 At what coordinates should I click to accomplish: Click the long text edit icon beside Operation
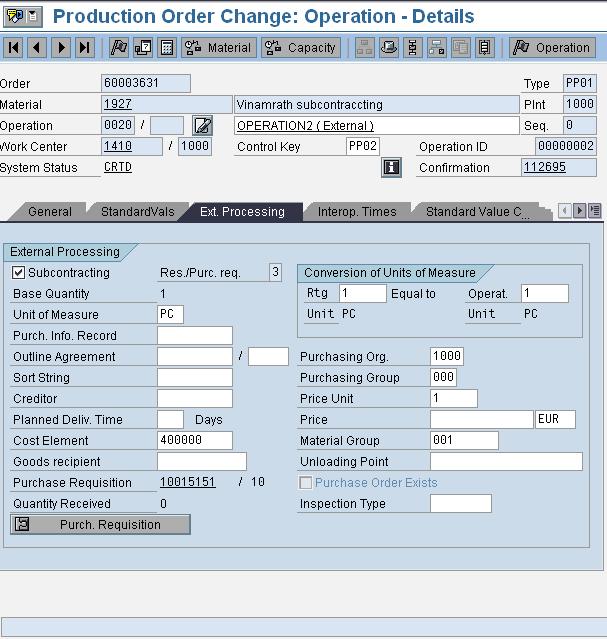203,126
